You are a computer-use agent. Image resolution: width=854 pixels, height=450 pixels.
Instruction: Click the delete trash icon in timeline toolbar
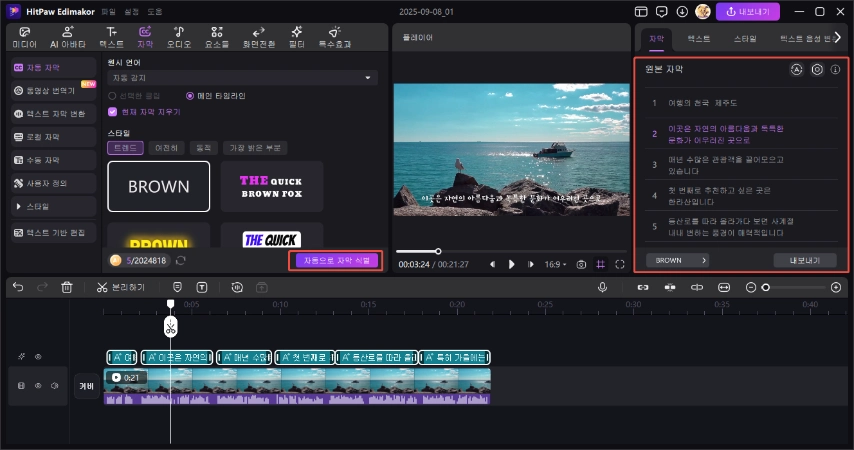[67, 287]
